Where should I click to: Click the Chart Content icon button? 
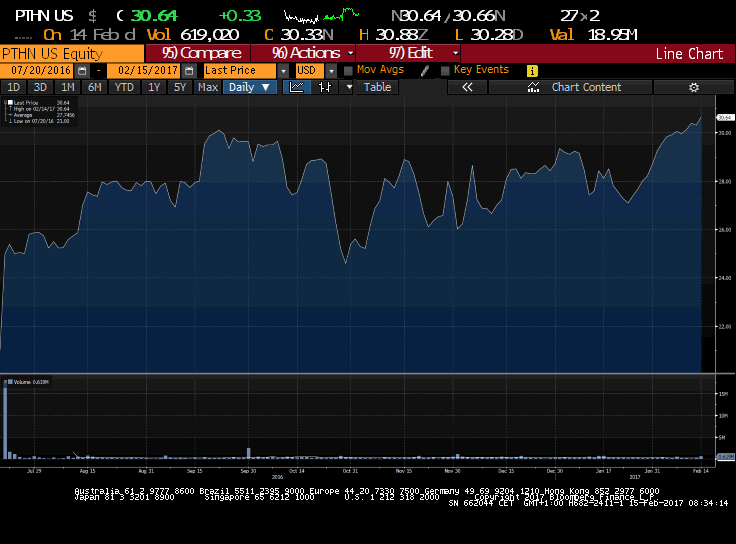[x=533, y=87]
